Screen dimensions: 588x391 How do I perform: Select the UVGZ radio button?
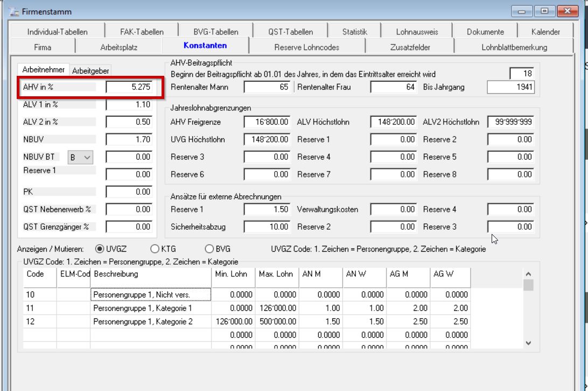coord(100,248)
